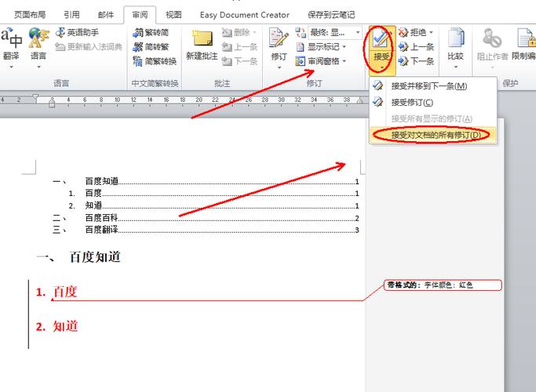Expand the 修订 button dropdown arrow
The height and width of the screenshot is (392, 536).
(279, 67)
